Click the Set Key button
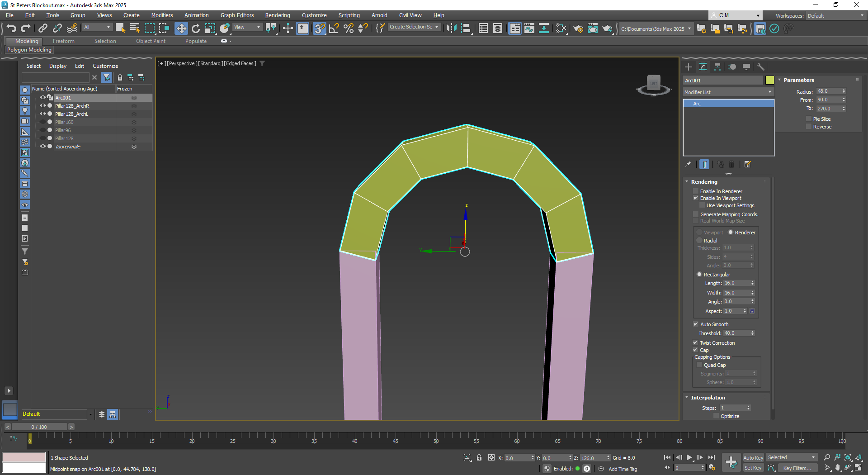The height and width of the screenshot is (475, 868). [x=753, y=468]
